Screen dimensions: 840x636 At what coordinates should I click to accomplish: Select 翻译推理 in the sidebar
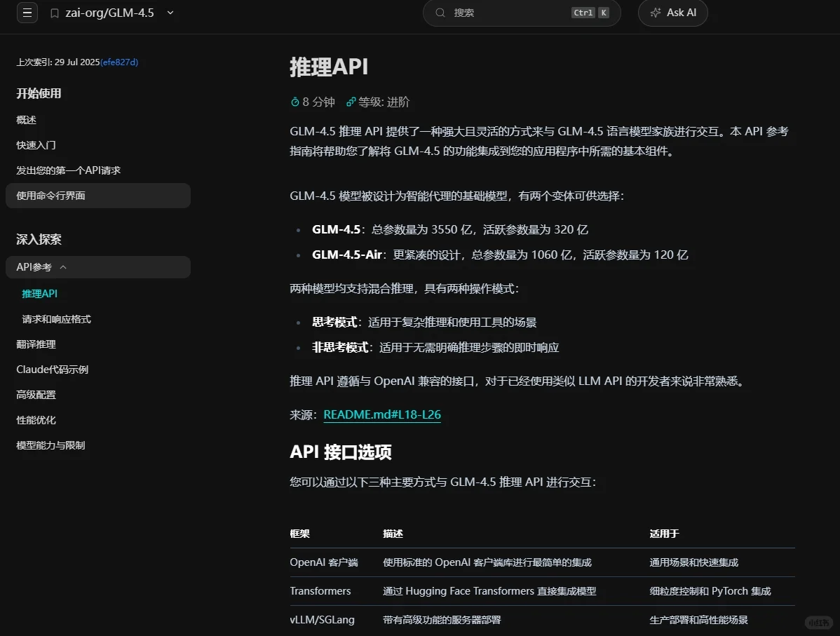point(37,344)
